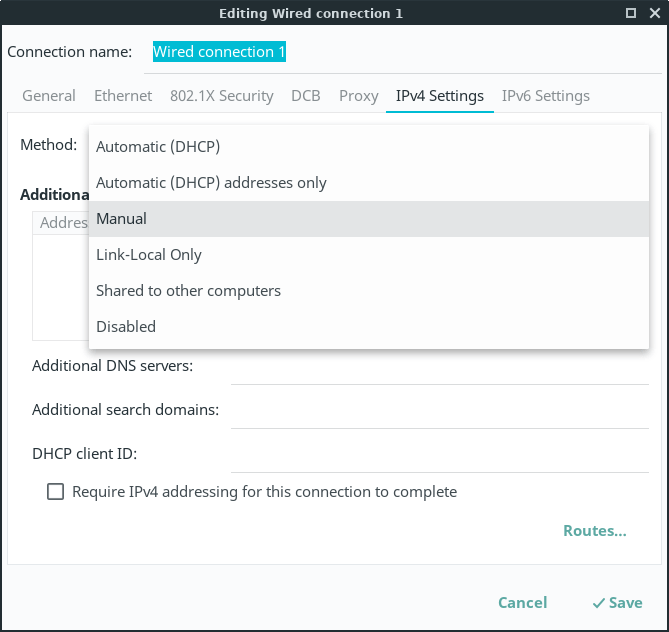Focus the Additional DNS servers field
The width and height of the screenshot is (669, 632).
pos(440,367)
